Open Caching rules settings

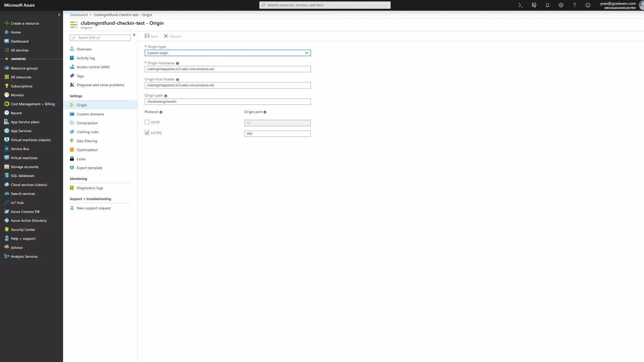tap(87, 132)
